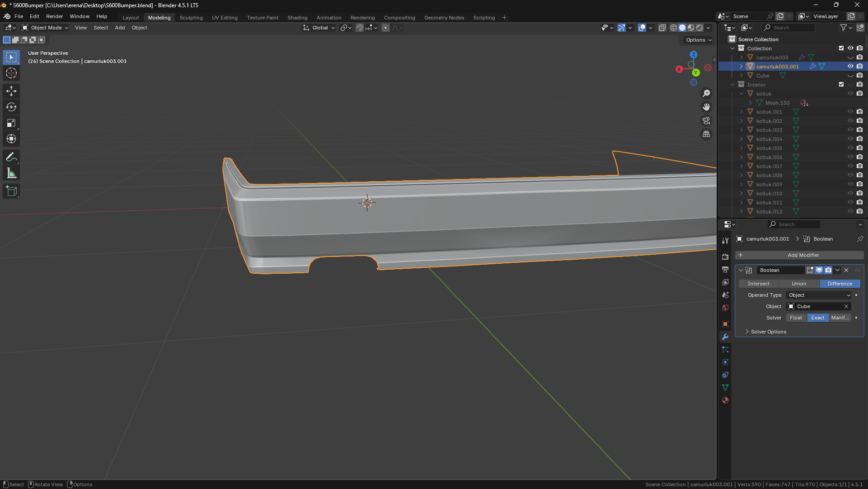Open Boolean modifier extra options dropdown

click(x=837, y=270)
